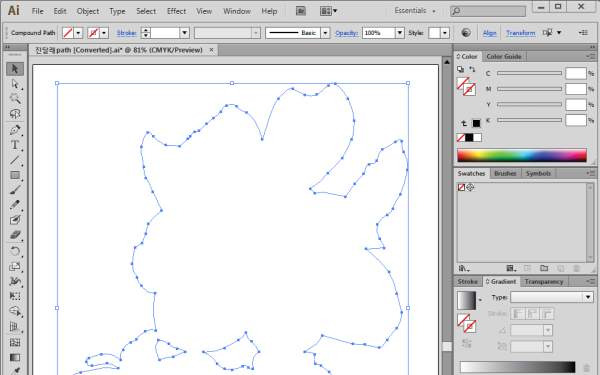Screen dimensions: 600x375
Task: Select the Mesh tool
Action: coord(15,342)
